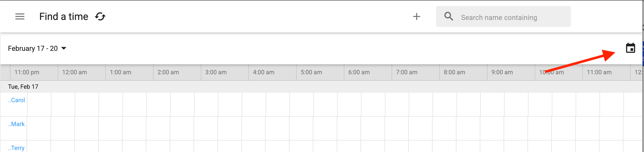Screen dimensions: 644x152
Task: Open the ..Carol name link
Action: (16, 100)
